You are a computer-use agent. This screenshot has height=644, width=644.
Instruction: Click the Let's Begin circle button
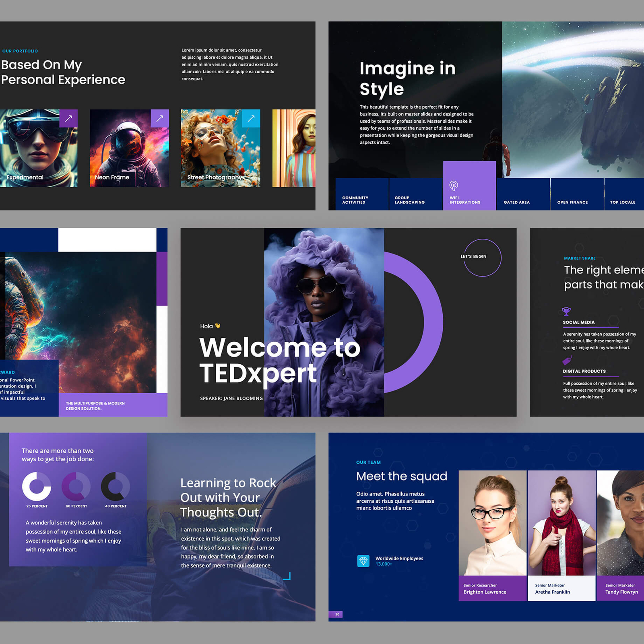pyautogui.click(x=482, y=258)
